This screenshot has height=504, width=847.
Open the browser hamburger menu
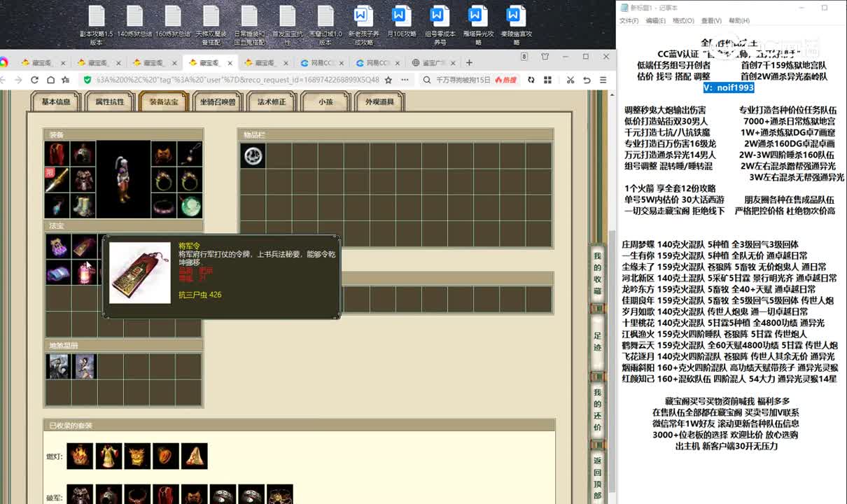pyautogui.click(x=603, y=80)
